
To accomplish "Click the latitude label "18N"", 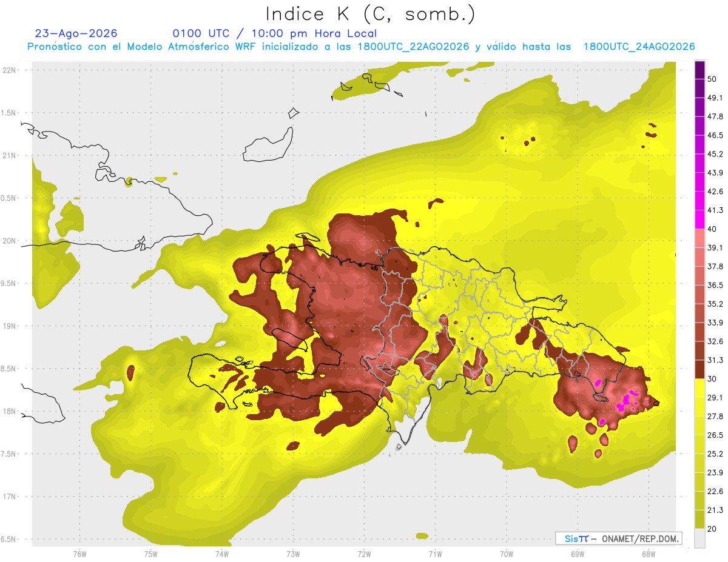I will pos(8,412).
